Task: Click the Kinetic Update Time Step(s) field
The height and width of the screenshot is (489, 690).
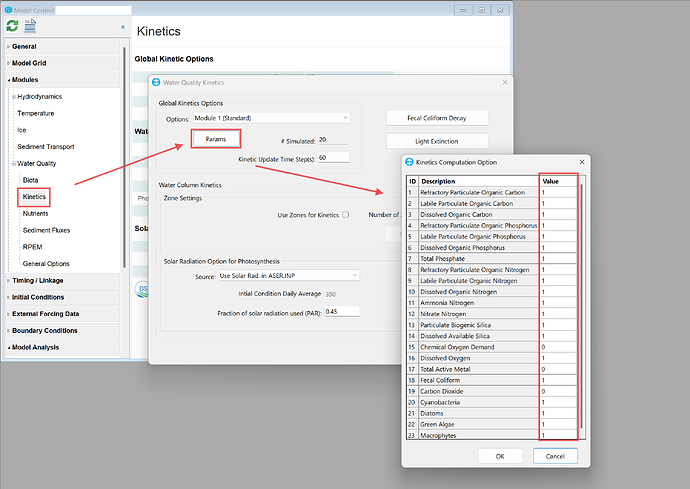Action: [333, 157]
